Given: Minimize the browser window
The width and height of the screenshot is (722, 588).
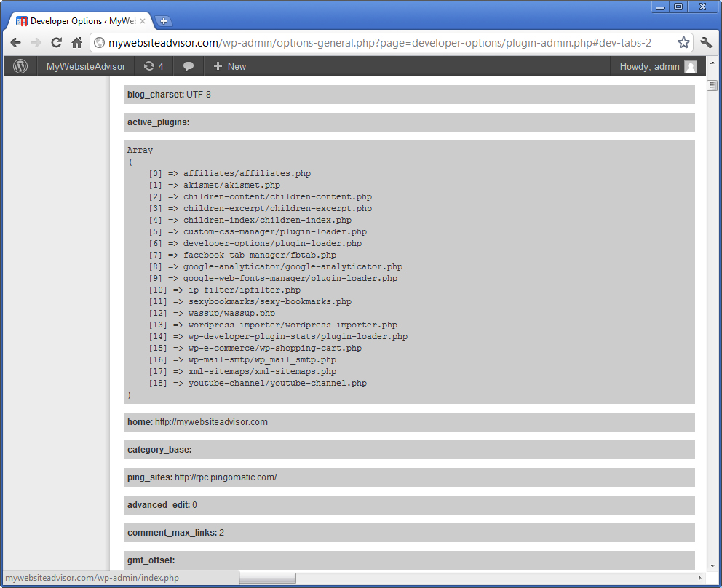Looking at the screenshot, I should pos(660,7).
